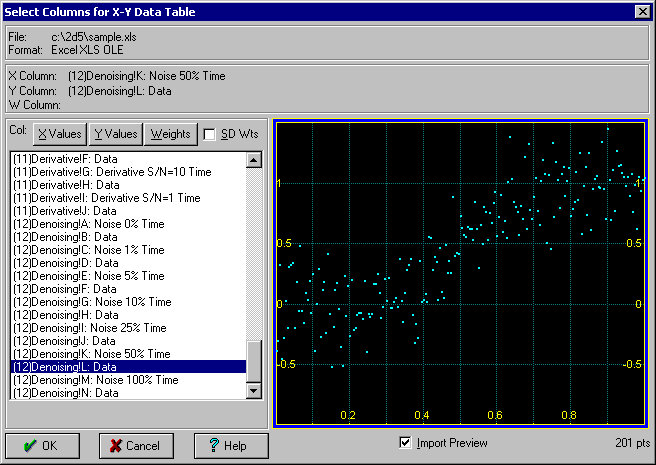Select '(12)Denoising!D: Data' row
656x465 pixels.
point(128,263)
